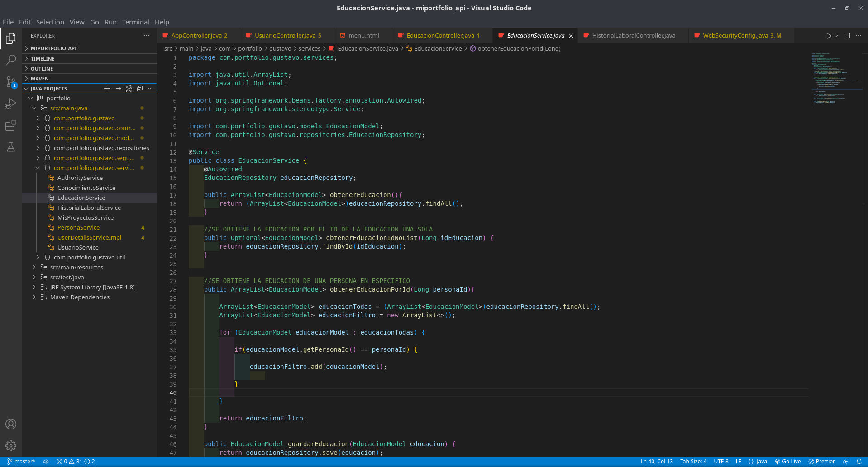
Task: Expand the OUTLINE section
Action: coord(42,69)
